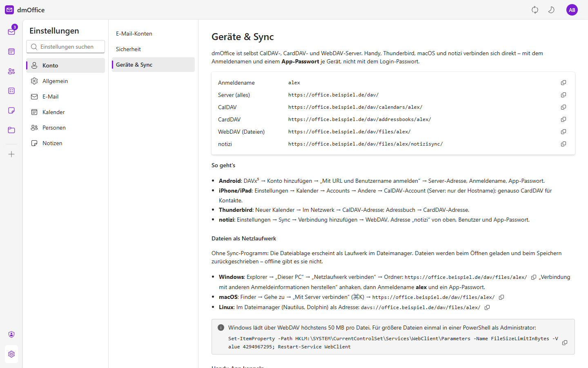
Task: Select Notizen in settings navigation
Action: click(x=65, y=143)
